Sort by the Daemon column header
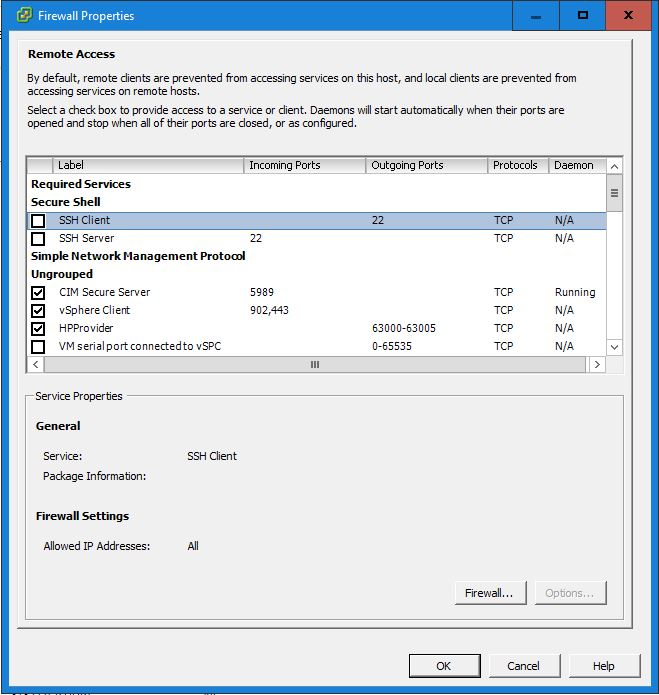Viewport: 659px width, 695px height. click(577, 165)
